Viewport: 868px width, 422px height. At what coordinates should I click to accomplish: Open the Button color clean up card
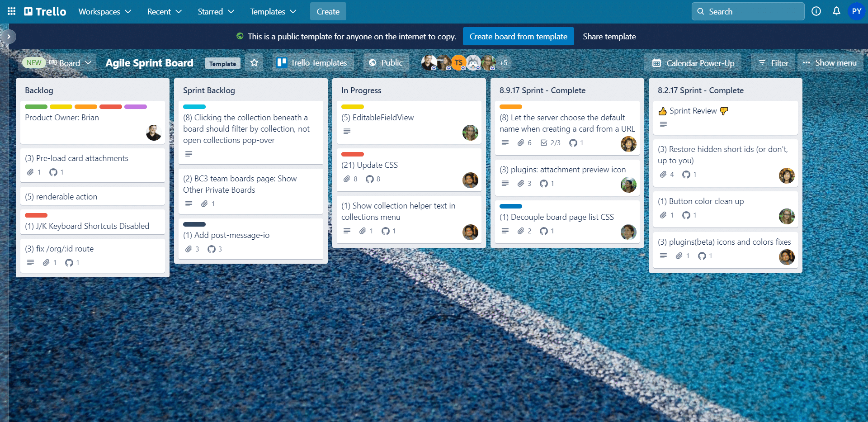click(726, 209)
